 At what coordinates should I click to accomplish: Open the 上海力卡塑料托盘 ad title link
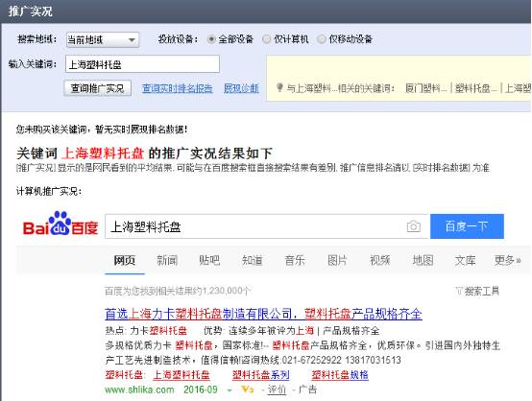(x=263, y=314)
